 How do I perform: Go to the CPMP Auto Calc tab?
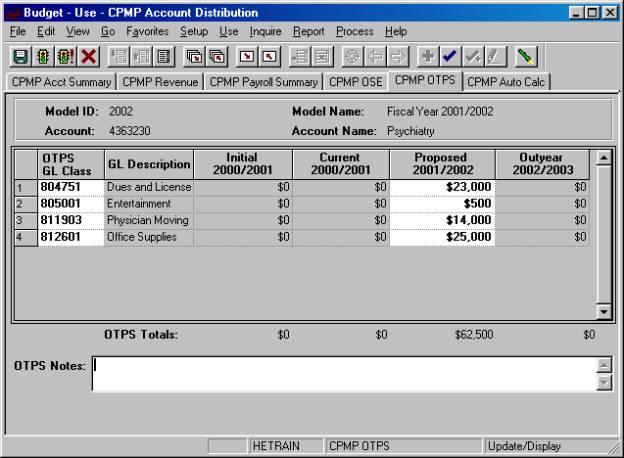[x=507, y=82]
